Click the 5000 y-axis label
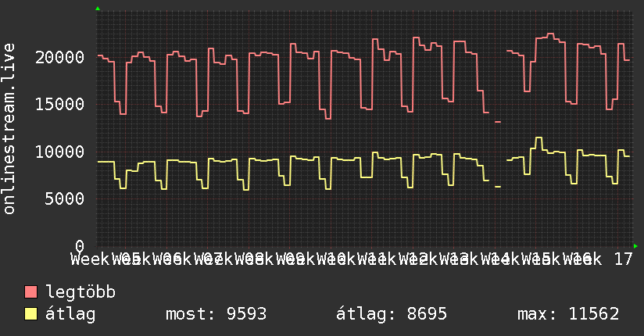This screenshot has height=336, width=644. point(65,199)
